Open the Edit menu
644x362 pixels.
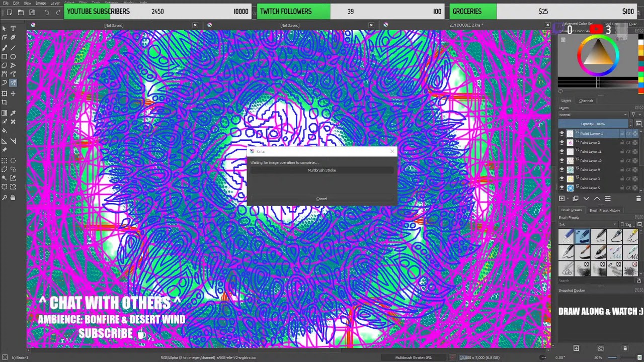click(x=16, y=3)
